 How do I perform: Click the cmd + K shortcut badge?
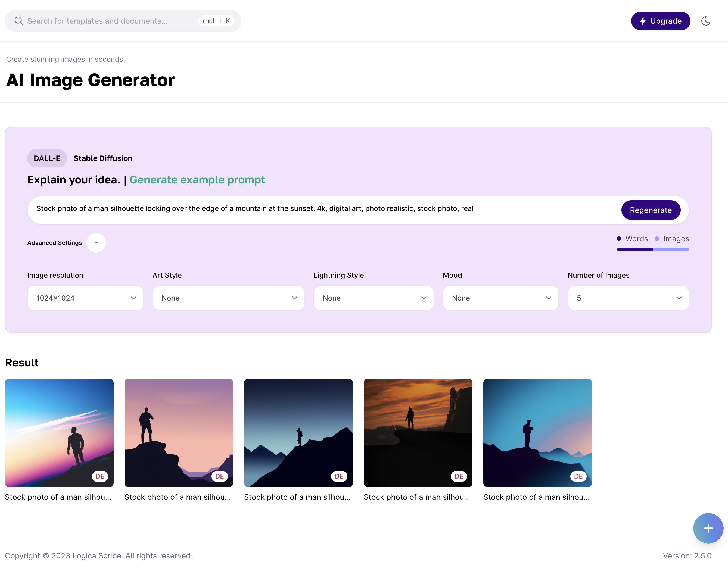coord(216,21)
